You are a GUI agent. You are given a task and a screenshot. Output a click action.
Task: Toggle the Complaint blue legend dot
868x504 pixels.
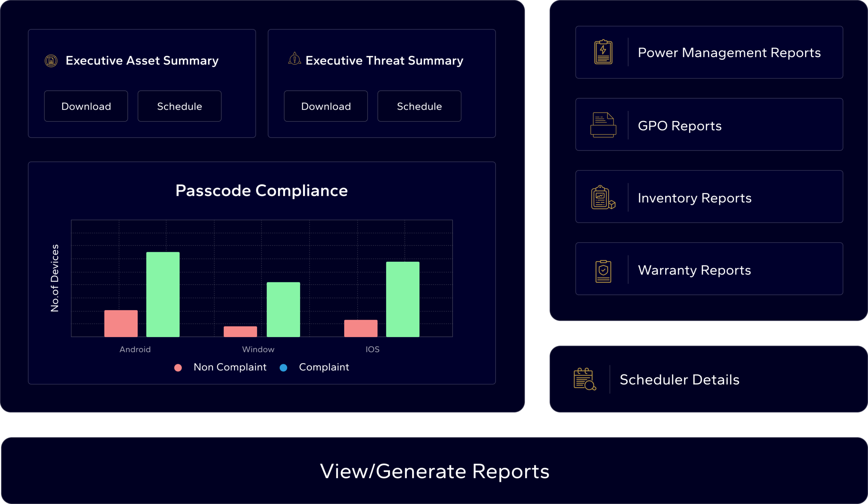click(283, 368)
